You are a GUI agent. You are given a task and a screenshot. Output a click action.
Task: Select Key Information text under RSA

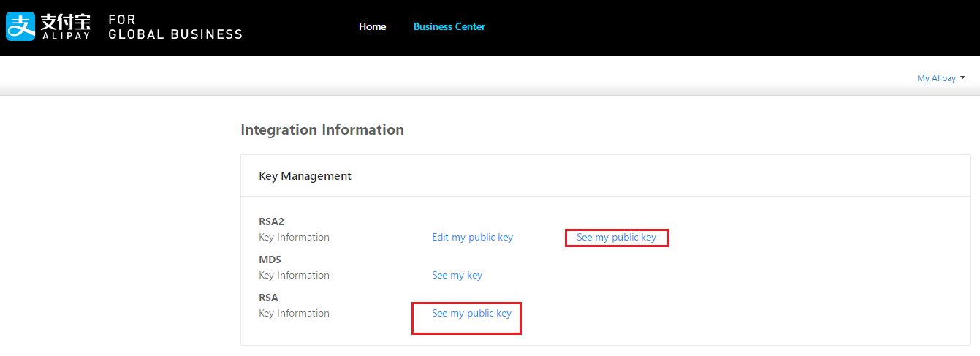click(x=294, y=314)
